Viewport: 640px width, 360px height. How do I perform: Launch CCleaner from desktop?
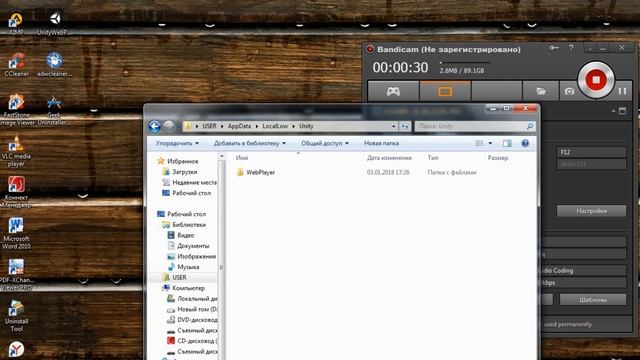pyautogui.click(x=16, y=64)
